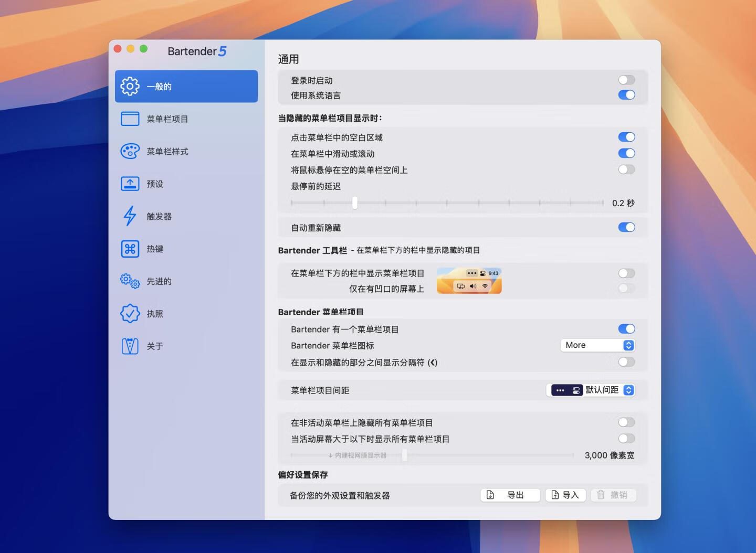This screenshot has width=756, height=553.
Task: Open 先进的 double gears icon
Action: [x=130, y=281]
